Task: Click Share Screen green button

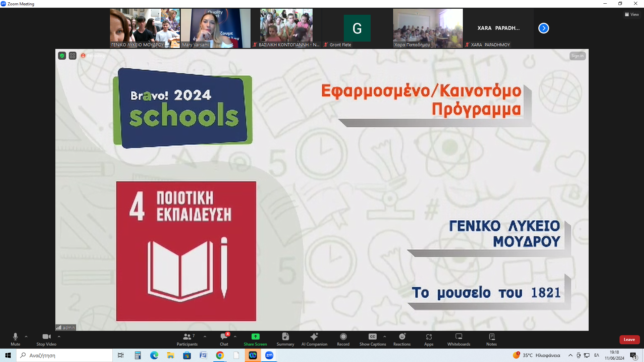Action: click(x=255, y=337)
